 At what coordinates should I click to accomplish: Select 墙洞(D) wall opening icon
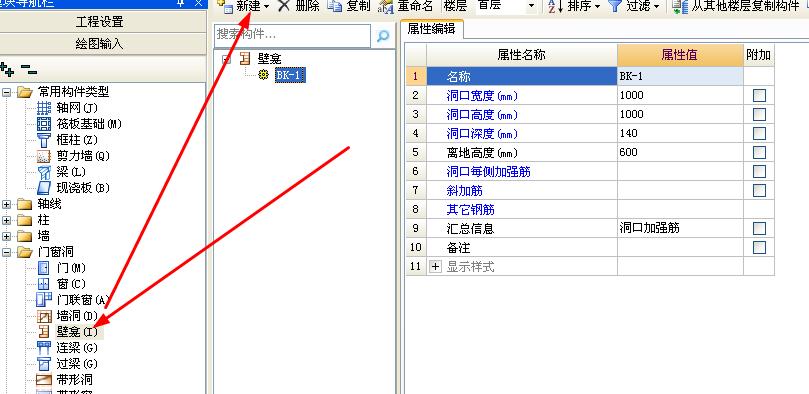point(44,316)
